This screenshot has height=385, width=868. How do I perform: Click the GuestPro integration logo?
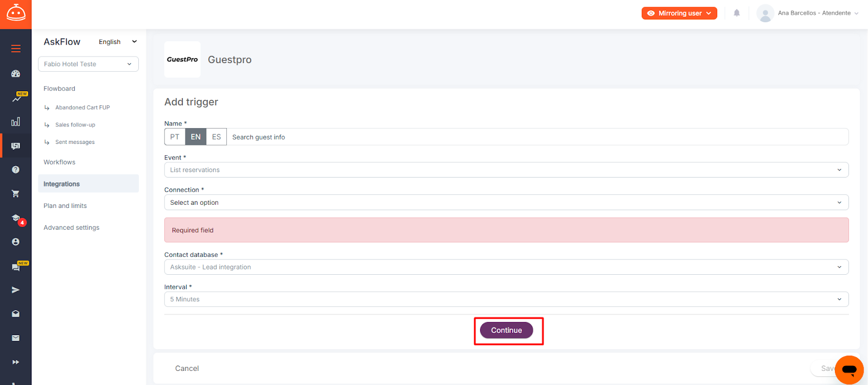[x=182, y=59]
